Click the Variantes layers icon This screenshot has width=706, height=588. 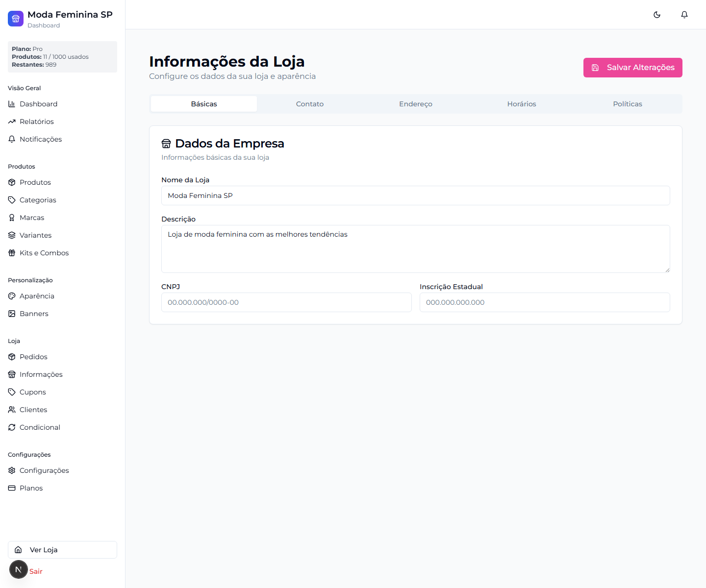(12, 235)
